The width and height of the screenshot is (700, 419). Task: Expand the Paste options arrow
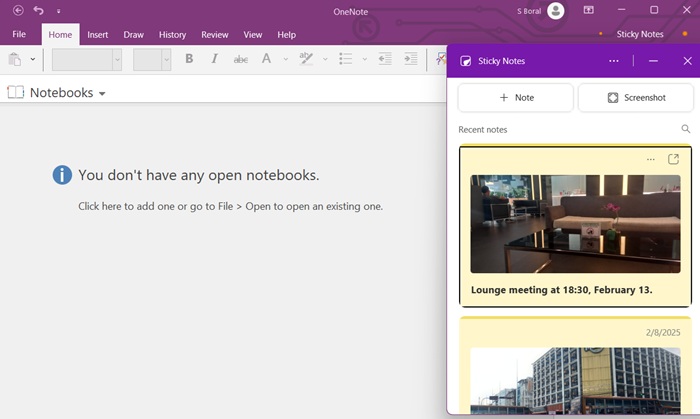click(33, 59)
